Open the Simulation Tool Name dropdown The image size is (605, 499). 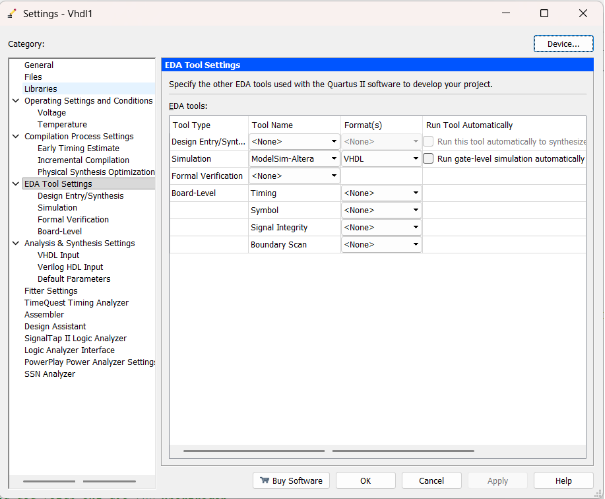334,159
